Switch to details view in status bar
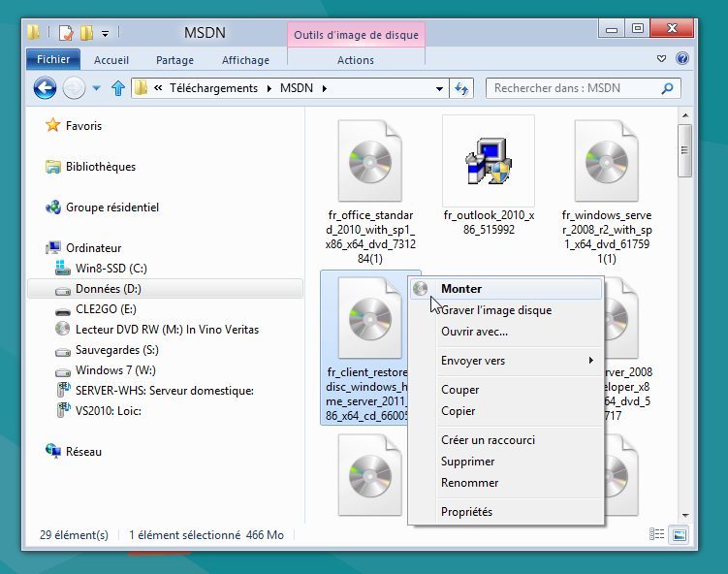The width and height of the screenshot is (728, 574). 656,534
